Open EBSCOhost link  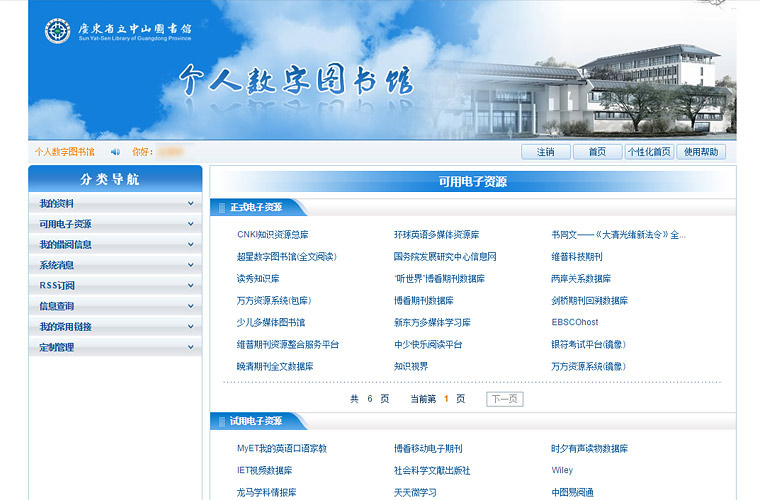point(575,322)
